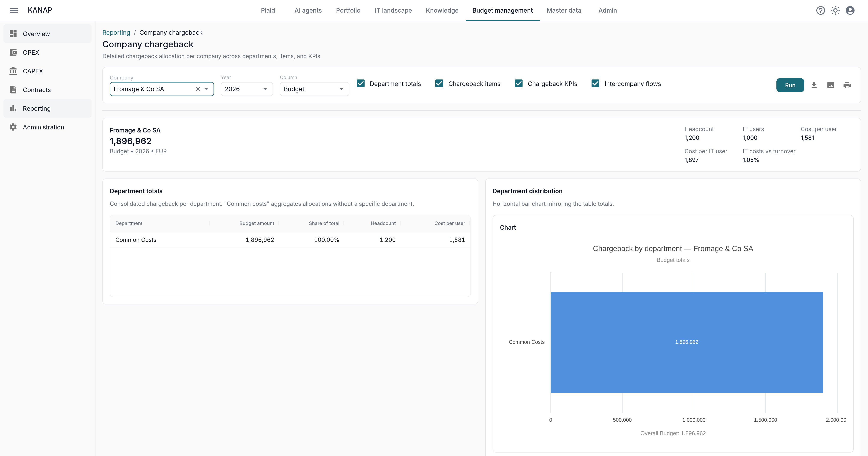The image size is (868, 456).
Task: Click the Overall Budget: 1,896,962 chart caption
Action: tap(673, 433)
